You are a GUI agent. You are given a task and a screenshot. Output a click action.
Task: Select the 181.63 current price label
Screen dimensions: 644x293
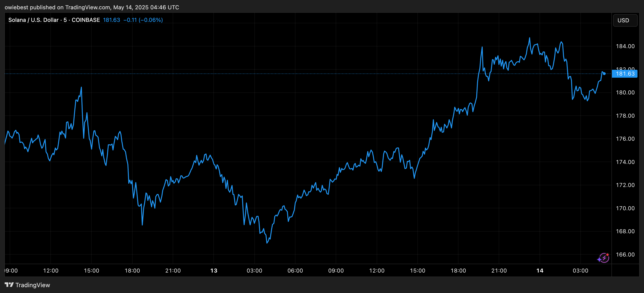pos(625,74)
